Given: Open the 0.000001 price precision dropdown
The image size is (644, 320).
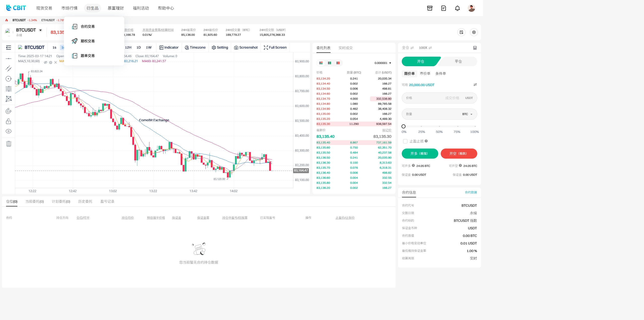Looking at the screenshot, I should click(383, 63).
